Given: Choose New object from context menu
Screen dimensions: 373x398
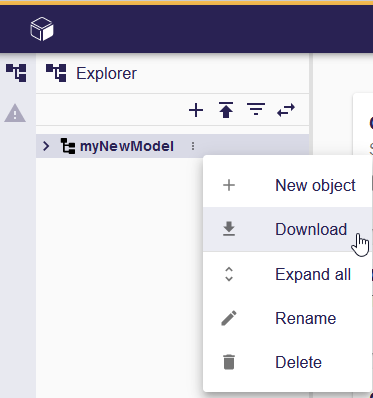Looking at the screenshot, I should click(287, 185).
